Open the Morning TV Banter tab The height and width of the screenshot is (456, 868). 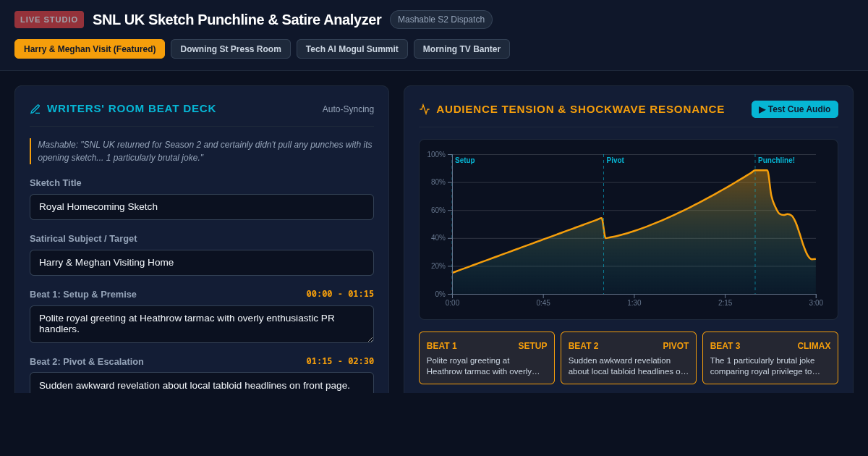461,49
